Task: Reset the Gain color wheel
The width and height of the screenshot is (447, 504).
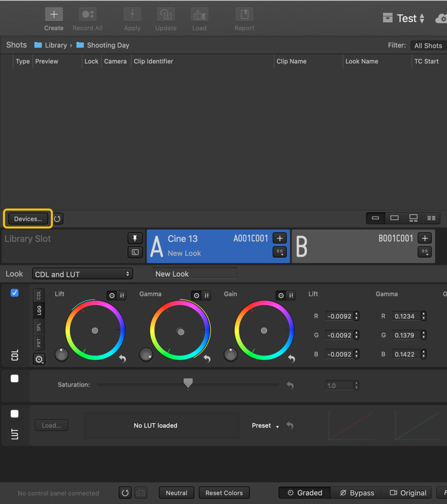Action: click(x=292, y=359)
